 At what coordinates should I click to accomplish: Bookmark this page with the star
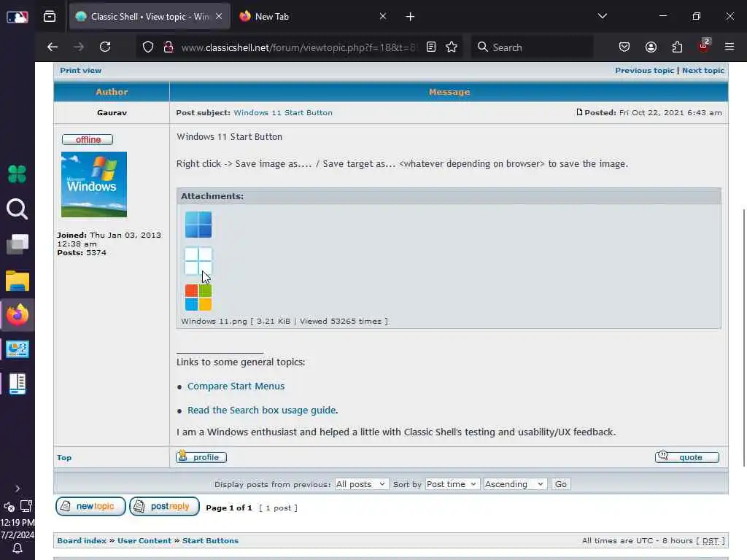click(x=452, y=47)
